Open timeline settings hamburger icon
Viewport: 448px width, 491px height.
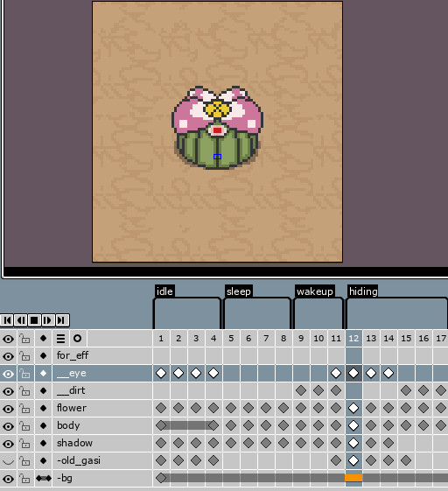coord(60,339)
